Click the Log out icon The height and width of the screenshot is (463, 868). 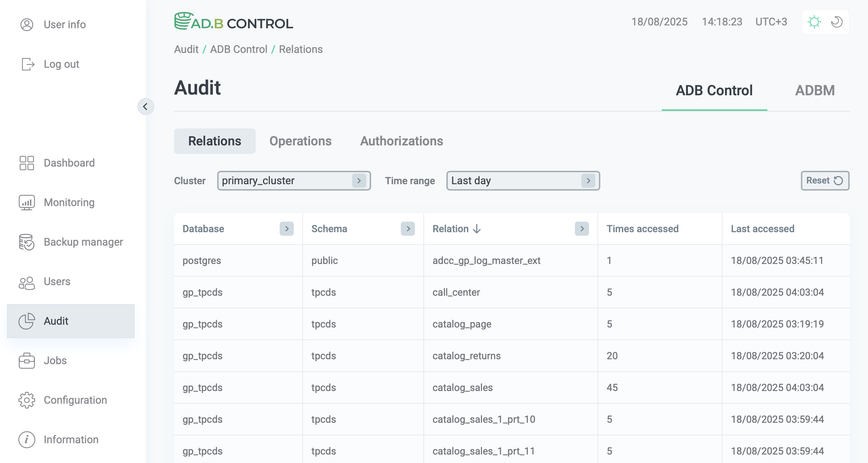(28, 64)
